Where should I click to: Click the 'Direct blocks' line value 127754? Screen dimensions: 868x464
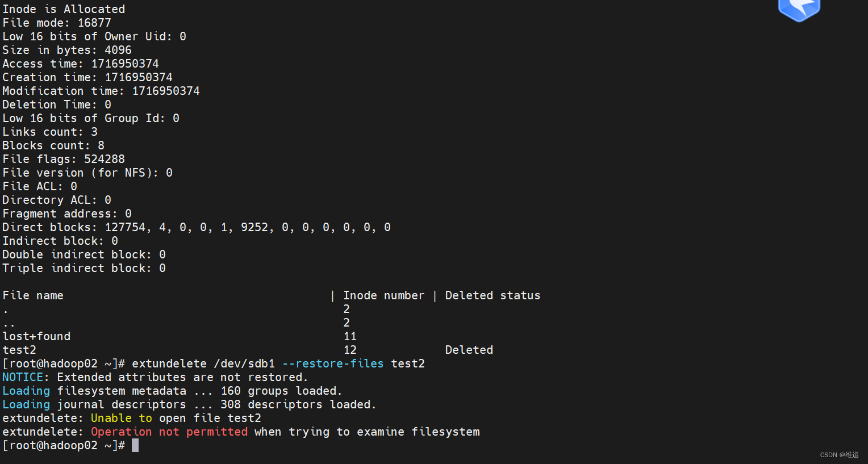(126, 228)
